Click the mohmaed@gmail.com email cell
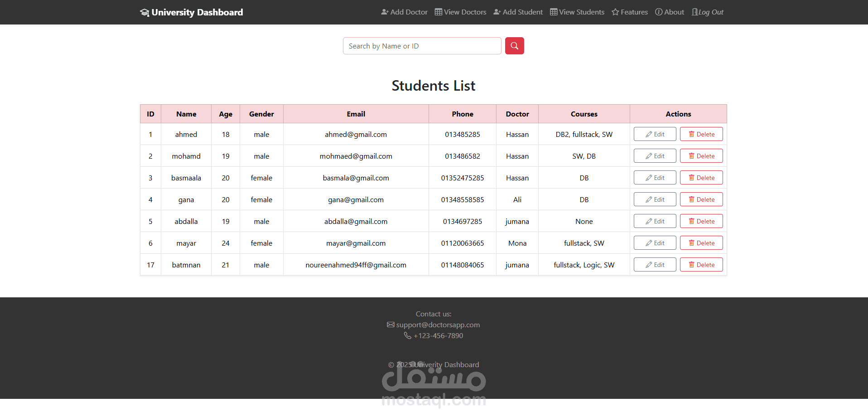The height and width of the screenshot is (417, 868). point(356,156)
